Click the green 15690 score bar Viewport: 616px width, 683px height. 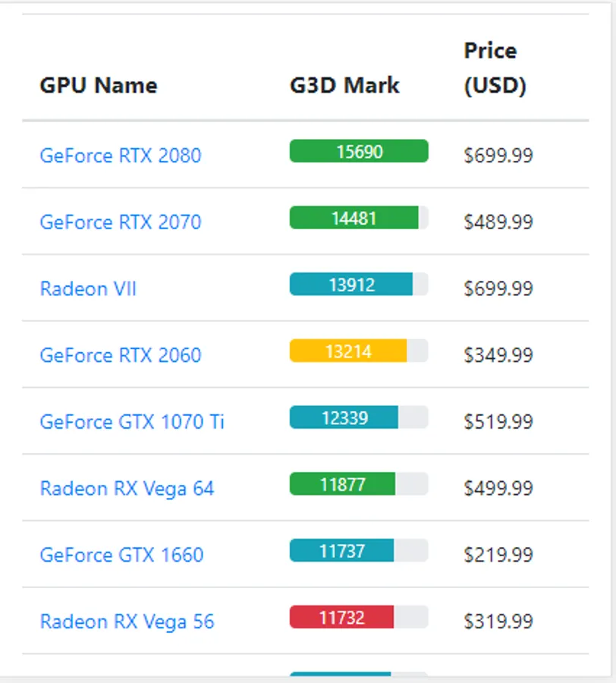tap(359, 151)
